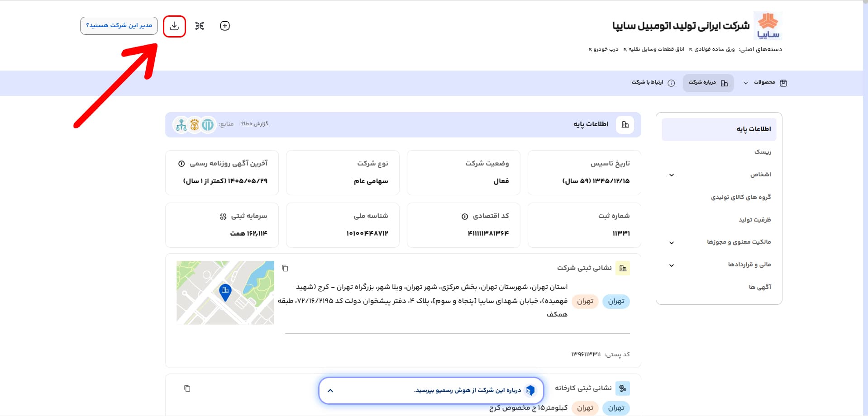The height and width of the screenshot is (416, 868).
Task: Click the yellow building icon beside نشانی ثبتی شرکت
Action: [x=623, y=268]
